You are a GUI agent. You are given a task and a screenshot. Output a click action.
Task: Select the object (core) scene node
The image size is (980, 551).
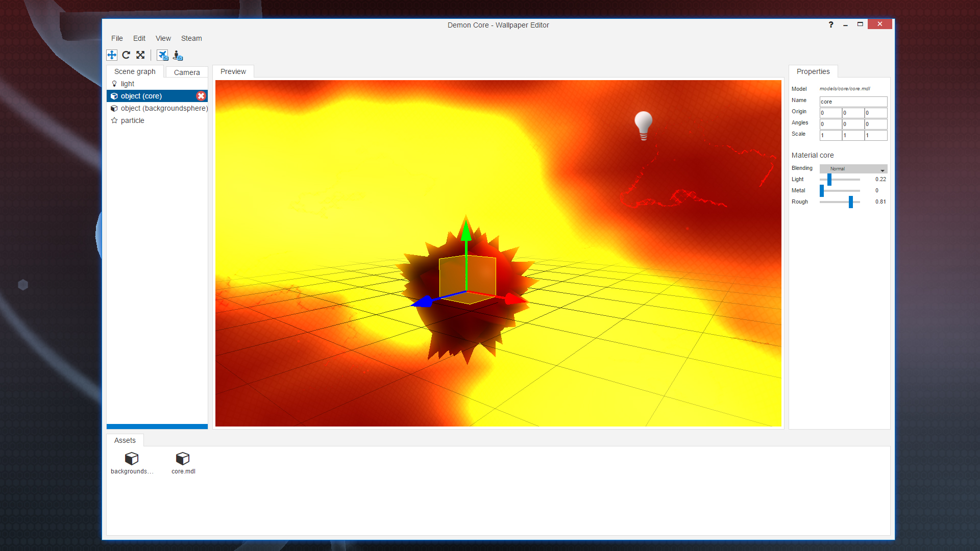(157, 96)
